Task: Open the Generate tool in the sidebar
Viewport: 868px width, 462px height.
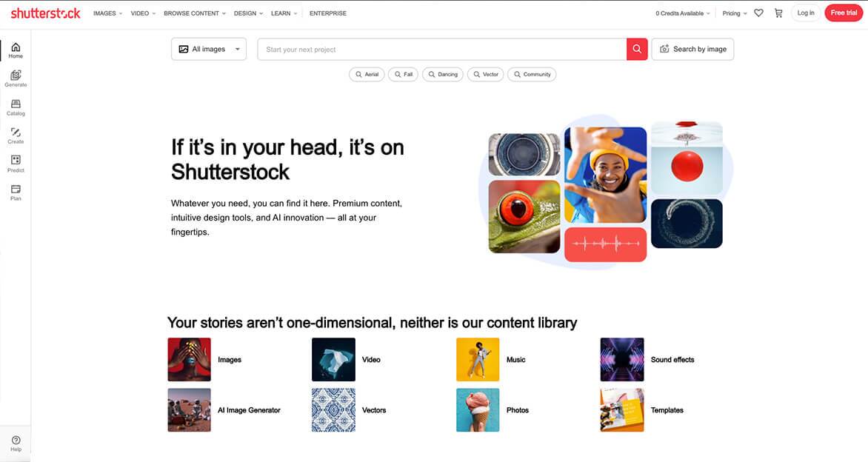Action: click(x=16, y=78)
